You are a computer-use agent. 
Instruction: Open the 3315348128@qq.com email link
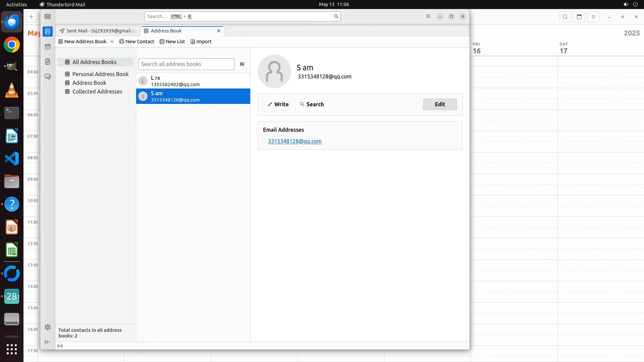[x=294, y=141]
